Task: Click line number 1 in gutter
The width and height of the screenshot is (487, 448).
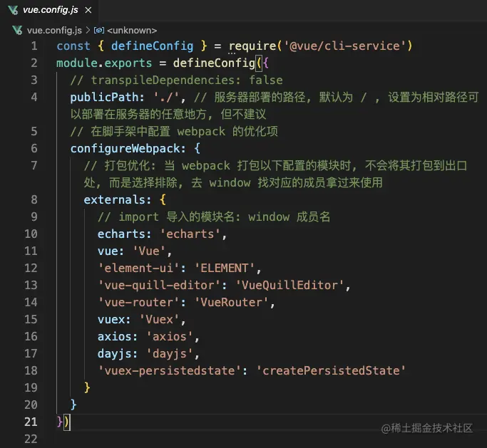Action: [x=34, y=46]
